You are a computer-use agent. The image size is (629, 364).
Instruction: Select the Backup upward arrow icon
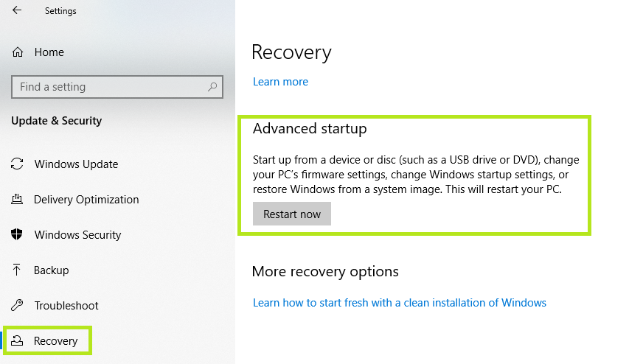click(x=18, y=270)
